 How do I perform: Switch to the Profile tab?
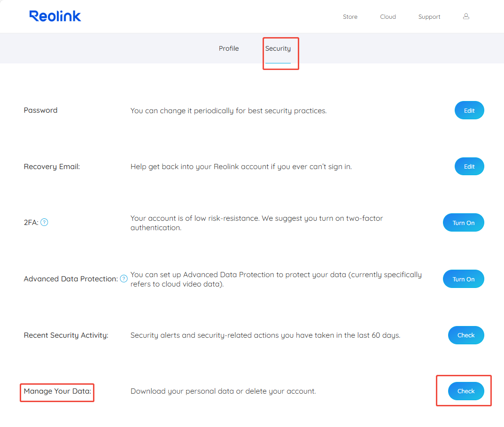tap(229, 48)
